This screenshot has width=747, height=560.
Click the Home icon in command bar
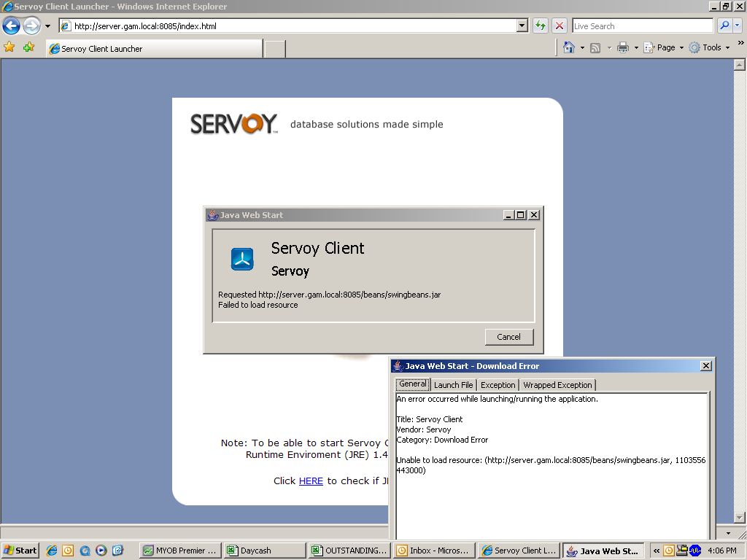point(569,47)
